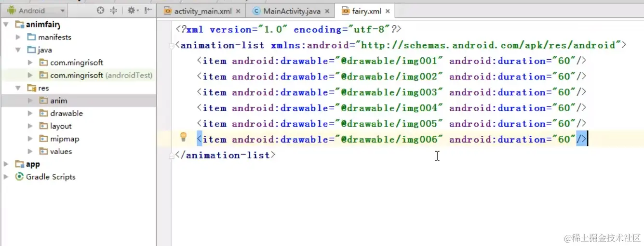Click the Gradle Scripts icon
This screenshot has height=246, width=644.
(x=19, y=177)
